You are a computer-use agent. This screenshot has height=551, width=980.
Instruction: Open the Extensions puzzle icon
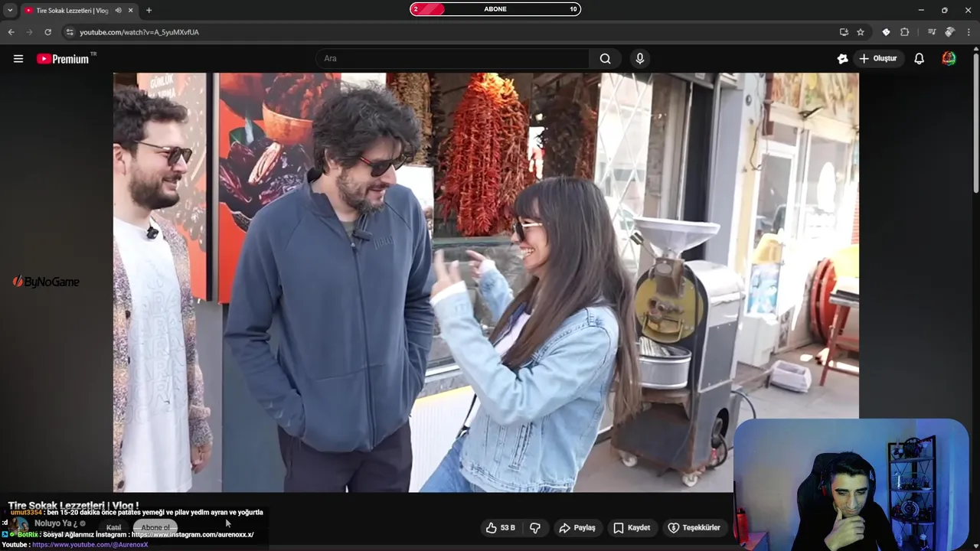pyautogui.click(x=904, y=32)
